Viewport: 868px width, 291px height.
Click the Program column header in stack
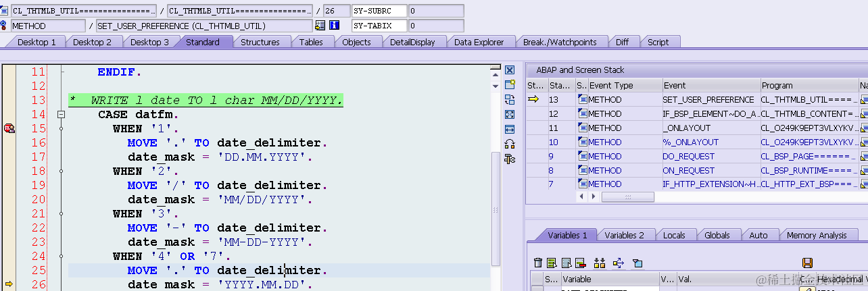(x=809, y=85)
